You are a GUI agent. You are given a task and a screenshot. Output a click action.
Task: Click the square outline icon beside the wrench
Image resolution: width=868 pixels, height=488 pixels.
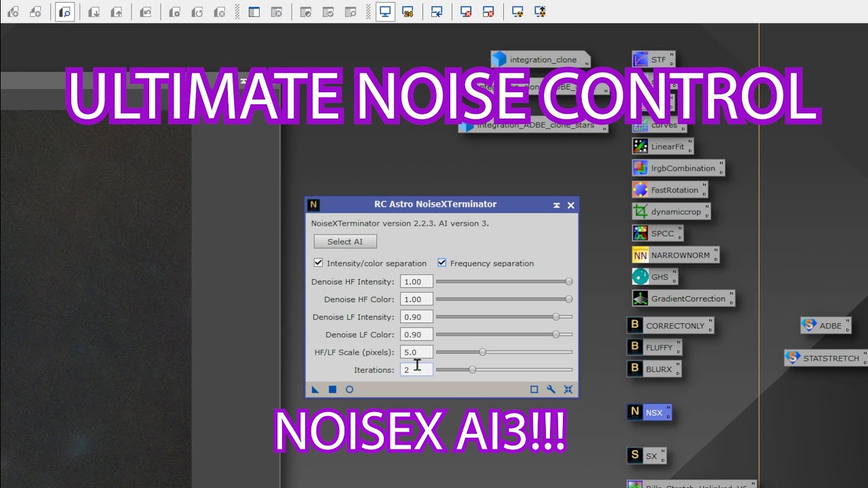534,389
